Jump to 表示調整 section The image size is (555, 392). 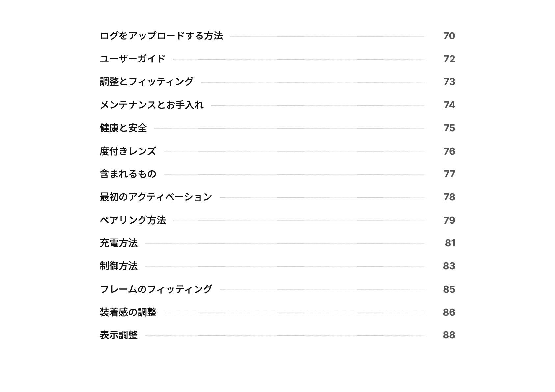119,335
